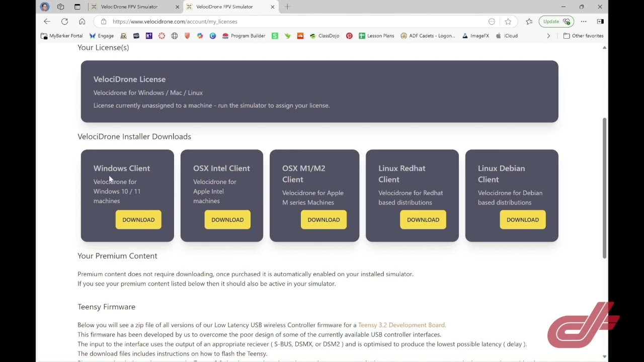Open the tab actions menu icon

pyautogui.click(x=77, y=7)
